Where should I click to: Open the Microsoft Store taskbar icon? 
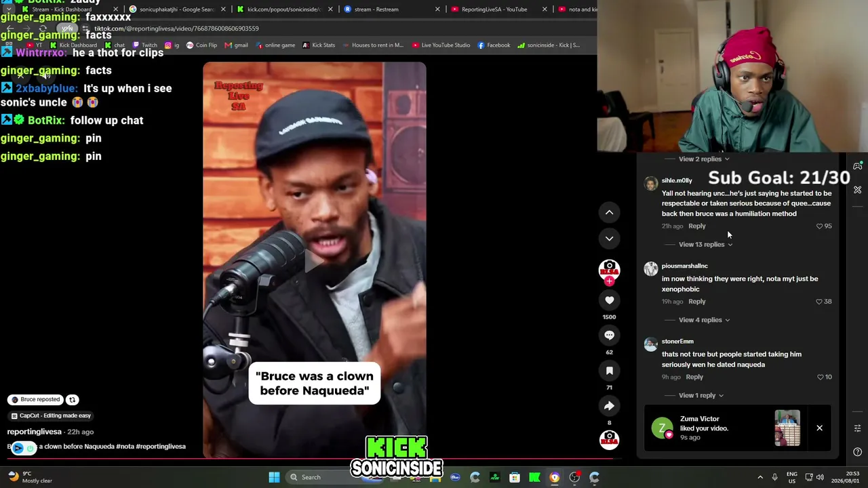pos(515,477)
